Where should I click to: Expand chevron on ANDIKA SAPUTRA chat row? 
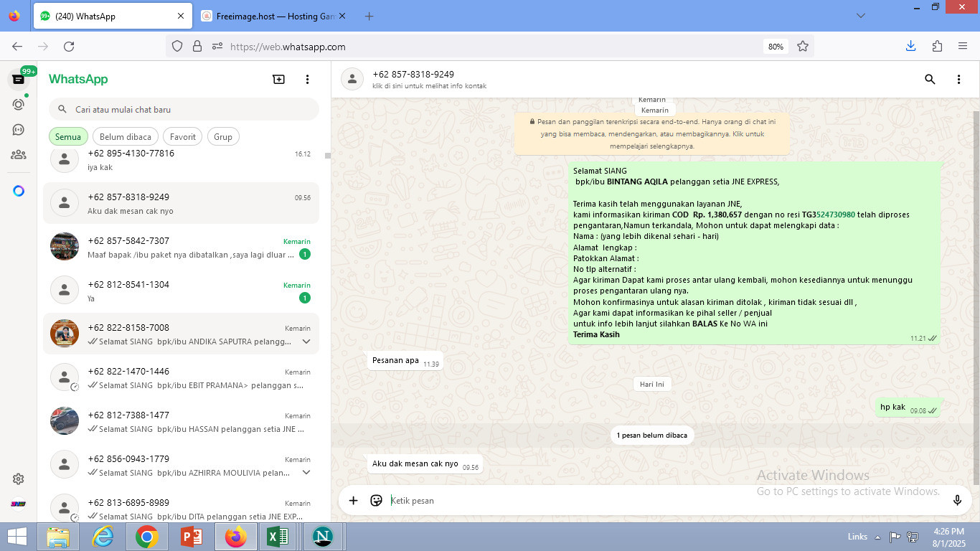pyautogui.click(x=306, y=342)
